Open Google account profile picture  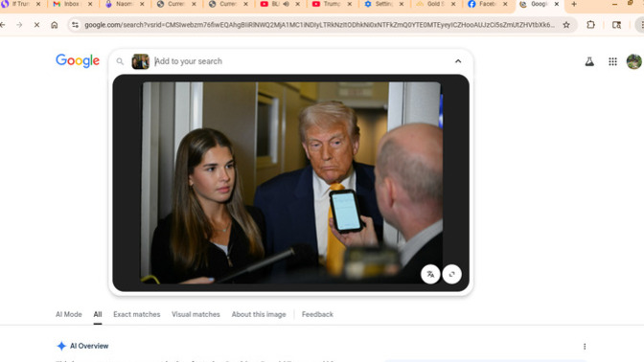click(x=633, y=61)
